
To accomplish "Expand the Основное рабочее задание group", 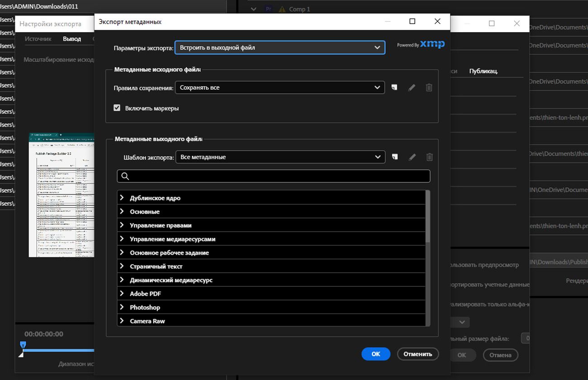I will (x=122, y=252).
